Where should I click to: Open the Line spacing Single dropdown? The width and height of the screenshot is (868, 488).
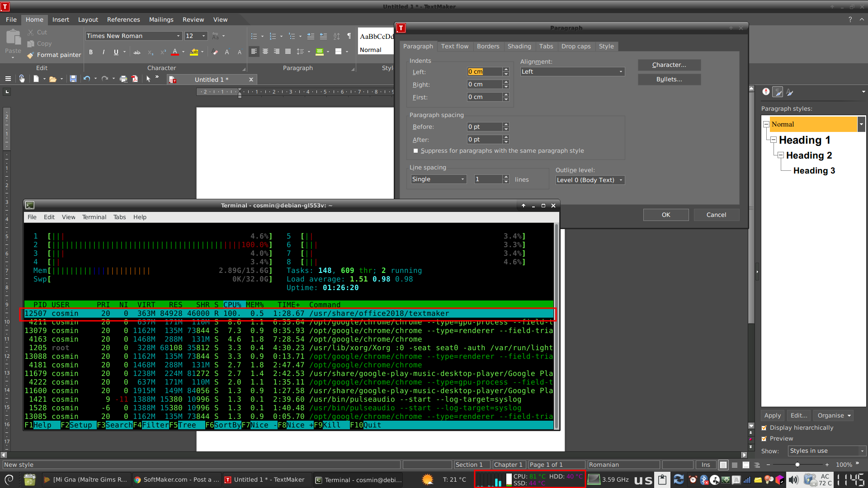(438, 179)
